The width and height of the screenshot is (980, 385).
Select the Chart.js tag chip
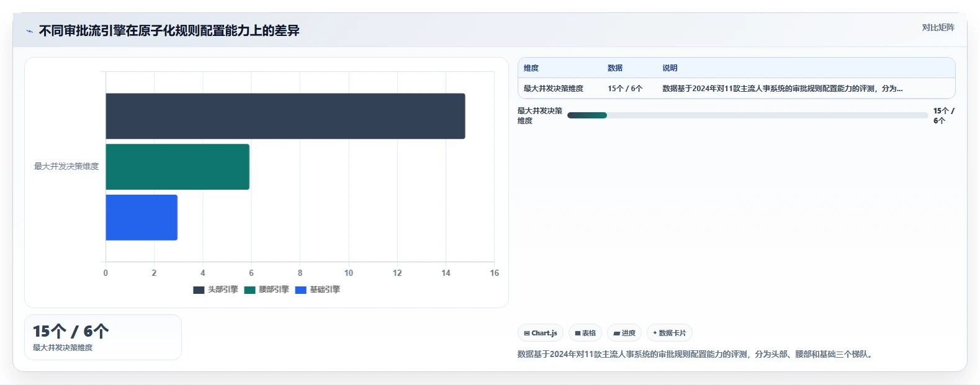coord(541,333)
